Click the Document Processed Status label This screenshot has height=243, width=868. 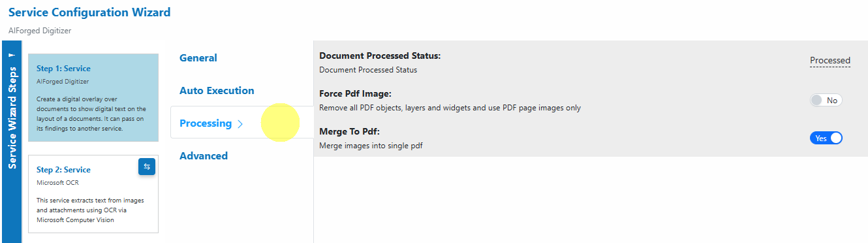click(x=380, y=56)
